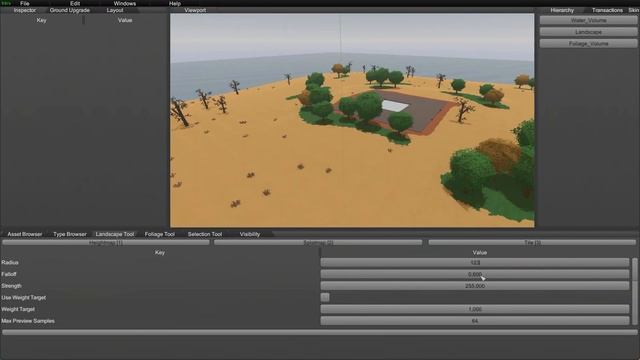This screenshot has height=360, width=640.
Task: Click the "Falloff" label
Action: point(9,274)
